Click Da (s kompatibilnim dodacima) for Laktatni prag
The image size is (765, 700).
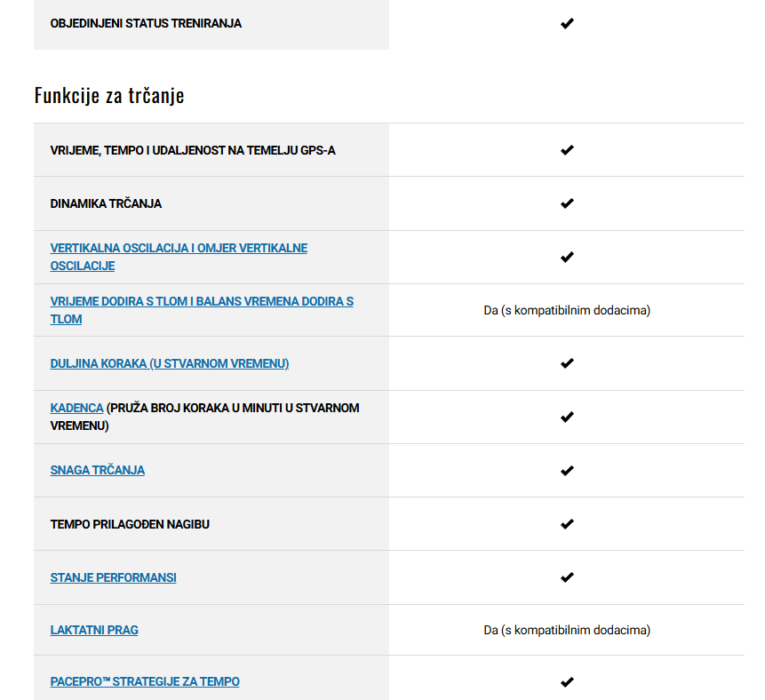(567, 630)
